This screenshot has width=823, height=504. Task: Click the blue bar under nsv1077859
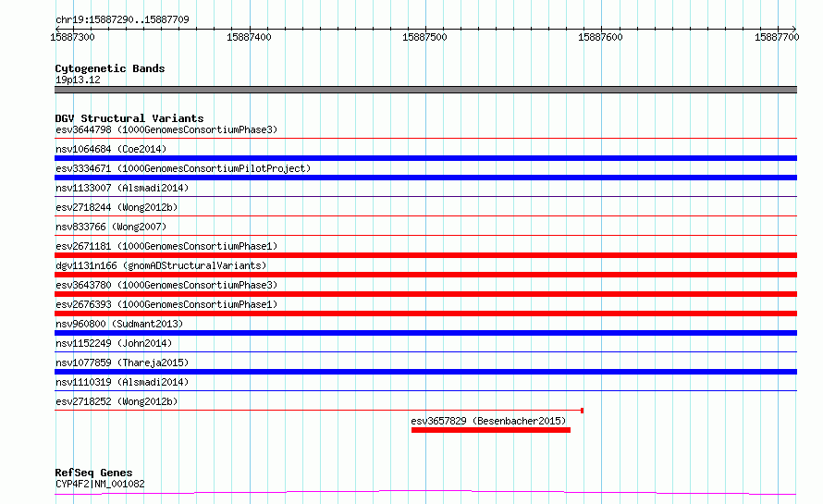click(425, 372)
